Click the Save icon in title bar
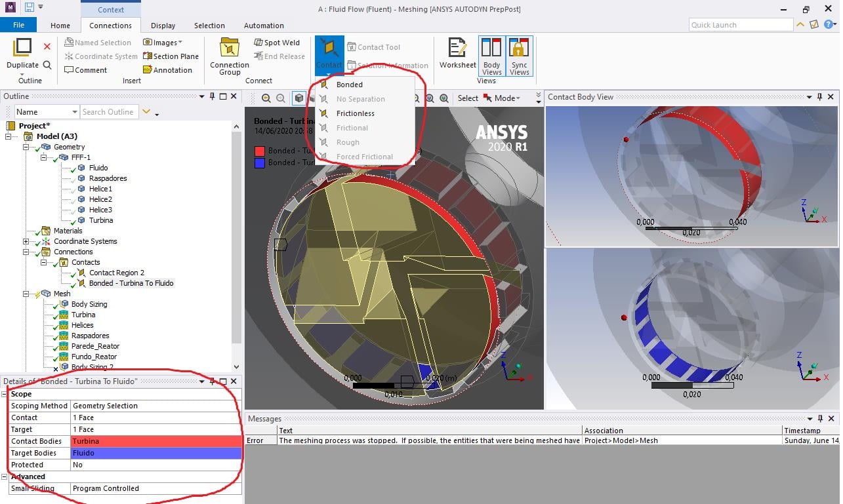Viewport: 843px width, 504px height. [30, 7]
